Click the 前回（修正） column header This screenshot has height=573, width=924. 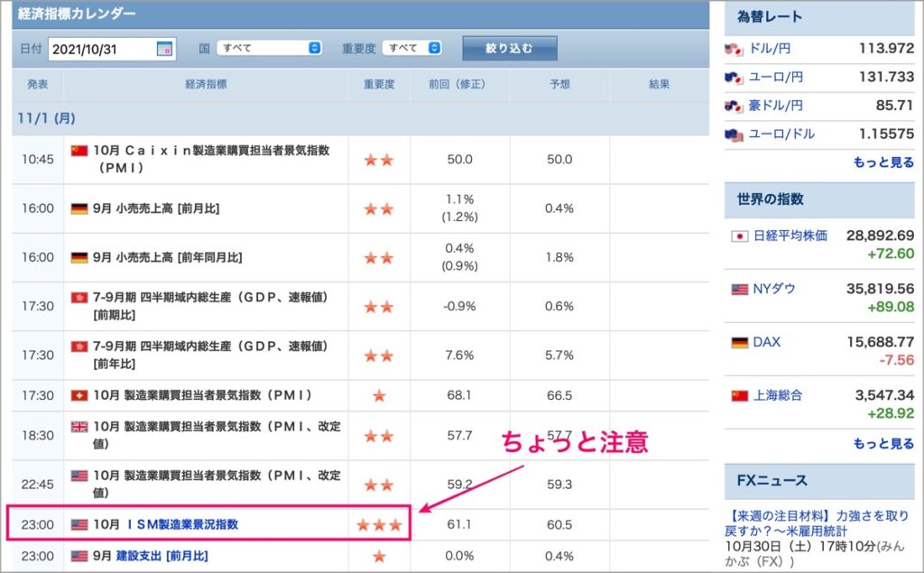tap(459, 84)
